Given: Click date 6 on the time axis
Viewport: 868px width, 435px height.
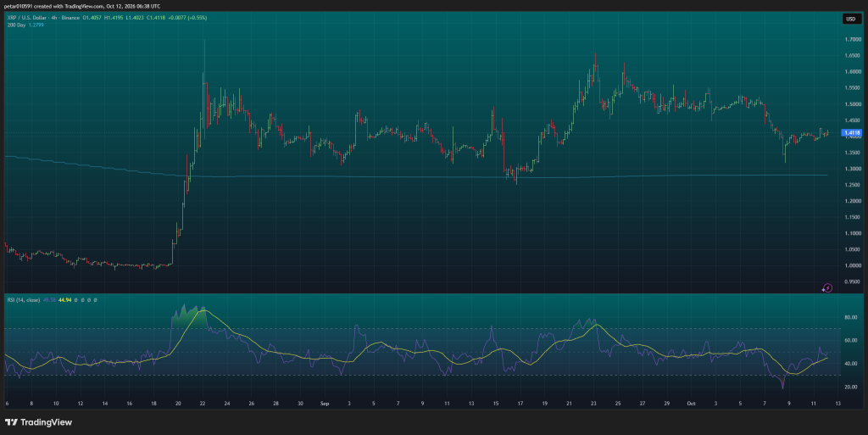Looking at the screenshot, I should click(x=7, y=404).
